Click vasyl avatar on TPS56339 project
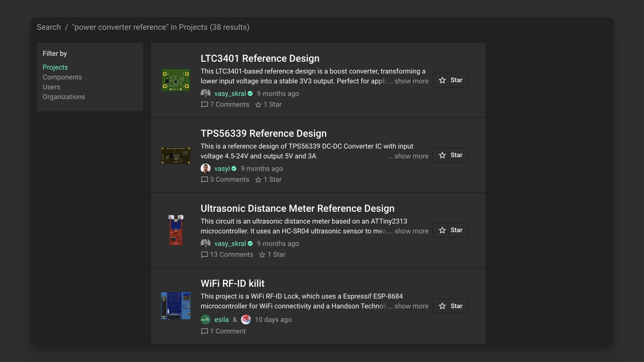This screenshot has height=362, width=644. [205, 168]
